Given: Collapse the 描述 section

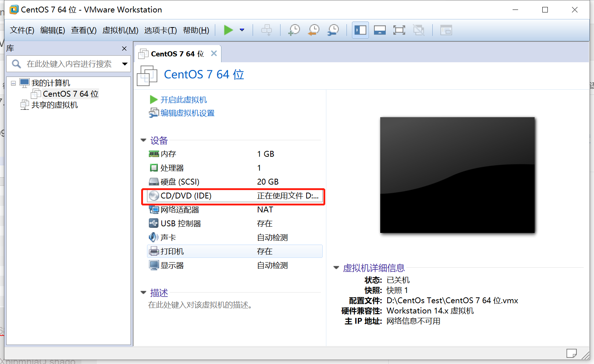Looking at the screenshot, I should click(x=143, y=293).
